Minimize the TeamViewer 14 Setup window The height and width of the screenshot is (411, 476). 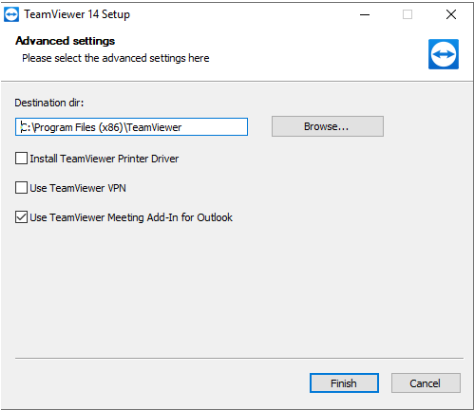tap(365, 15)
